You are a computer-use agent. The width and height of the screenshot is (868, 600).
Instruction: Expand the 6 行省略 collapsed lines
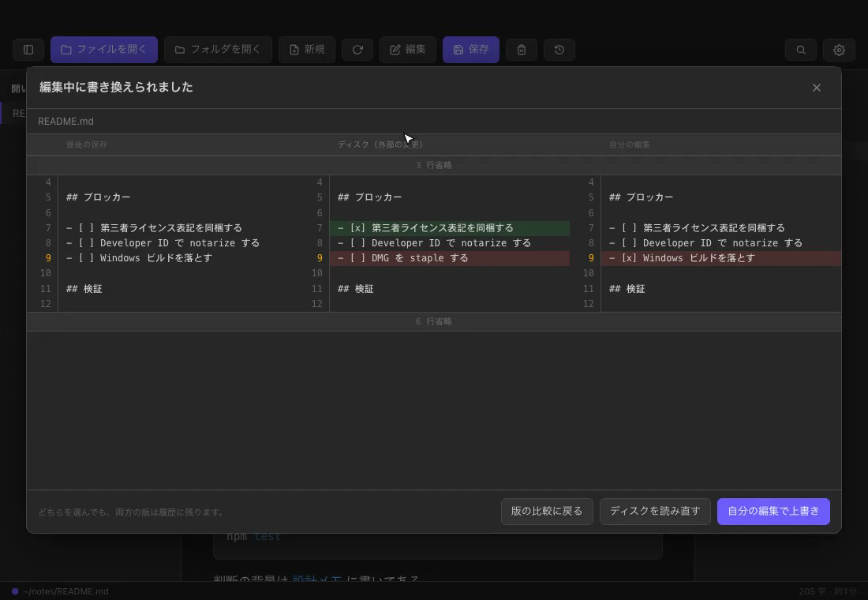click(x=434, y=321)
